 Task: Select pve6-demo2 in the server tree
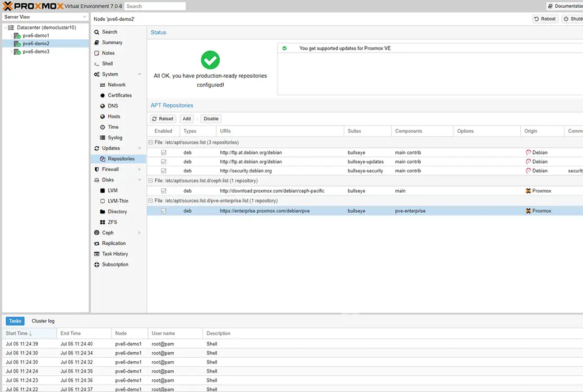pyautogui.click(x=36, y=44)
